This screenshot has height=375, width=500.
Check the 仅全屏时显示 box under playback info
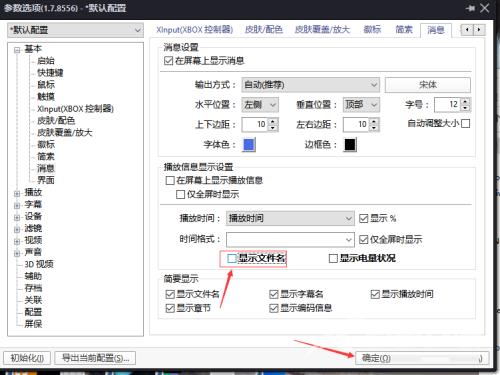pos(180,194)
